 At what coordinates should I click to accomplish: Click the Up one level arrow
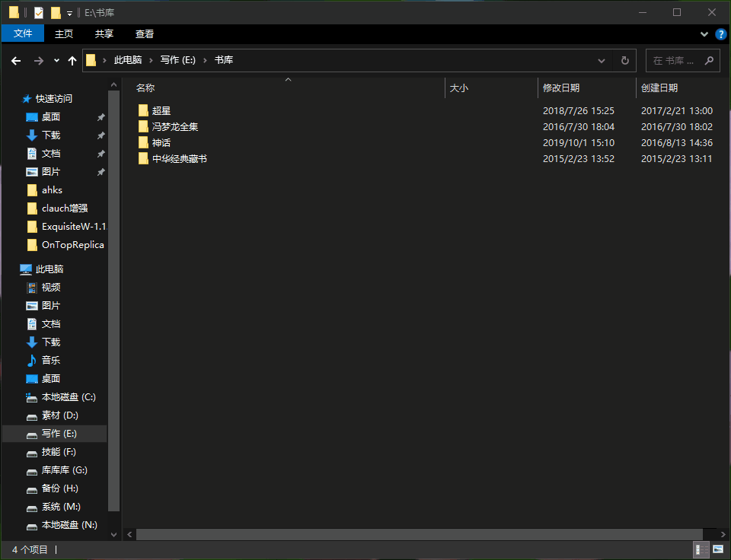pos(72,61)
